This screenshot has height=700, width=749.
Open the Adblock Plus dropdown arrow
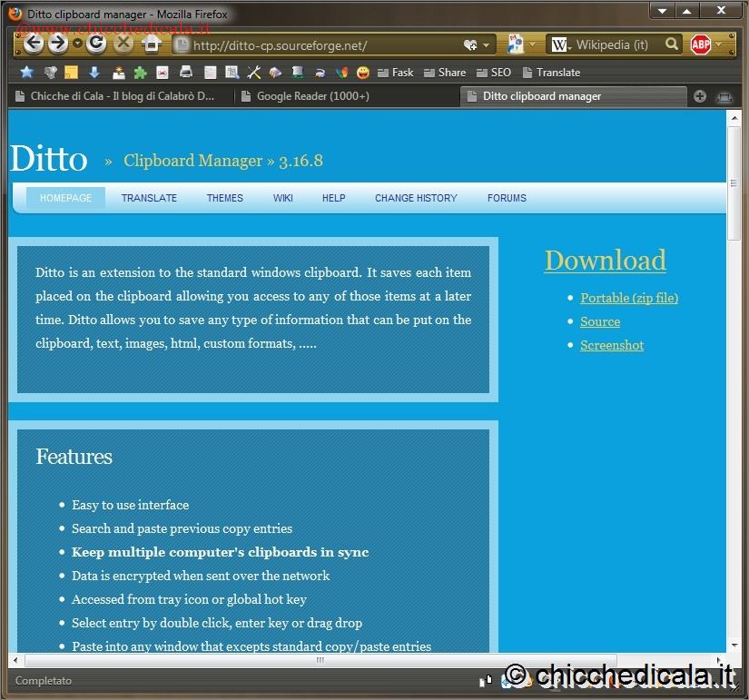[x=719, y=44]
